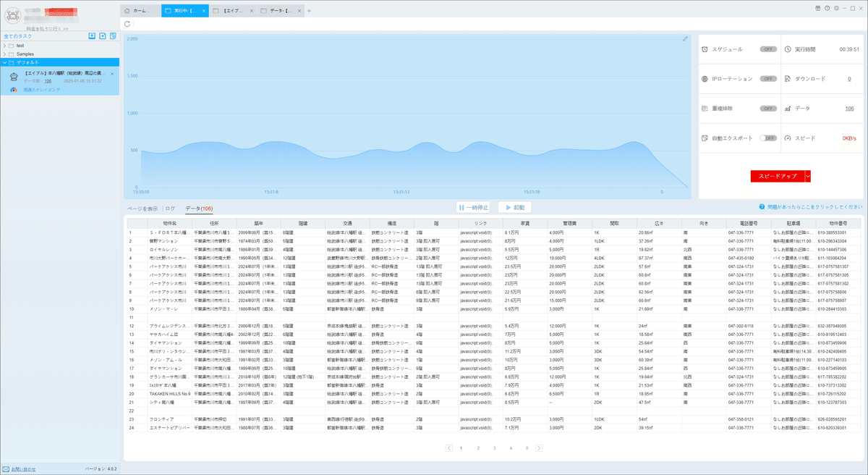Screen dimensions: 868x475
Task: Click the clock icon beside 実行時間
Action: (788, 49)
